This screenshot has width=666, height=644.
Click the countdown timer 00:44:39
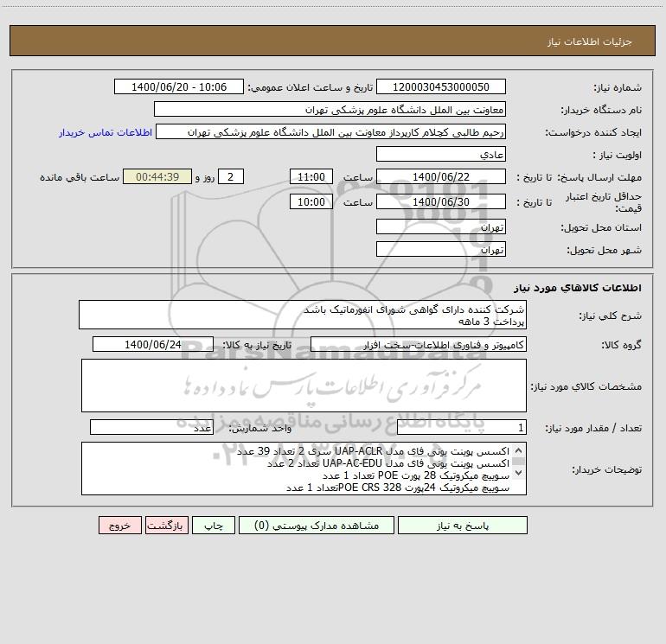157,176
